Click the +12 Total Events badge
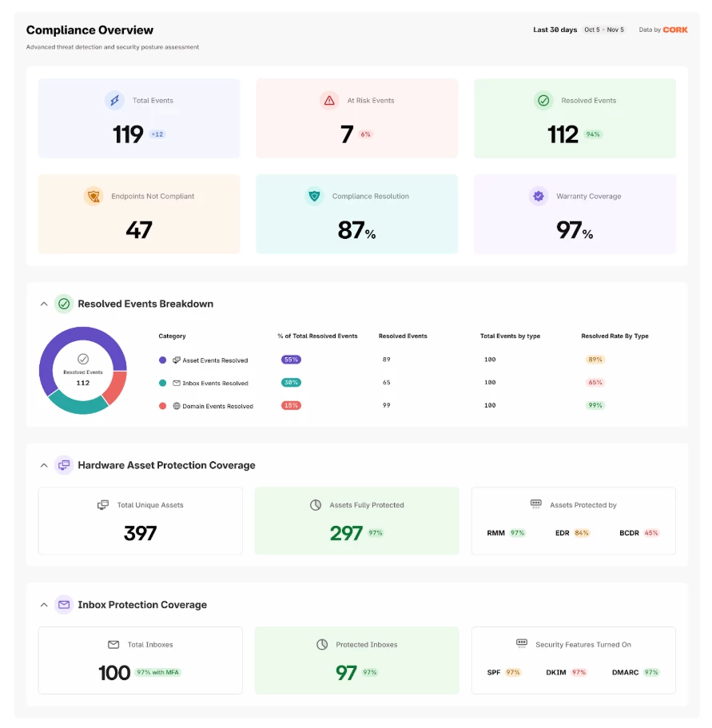 [x=157, y=134]
